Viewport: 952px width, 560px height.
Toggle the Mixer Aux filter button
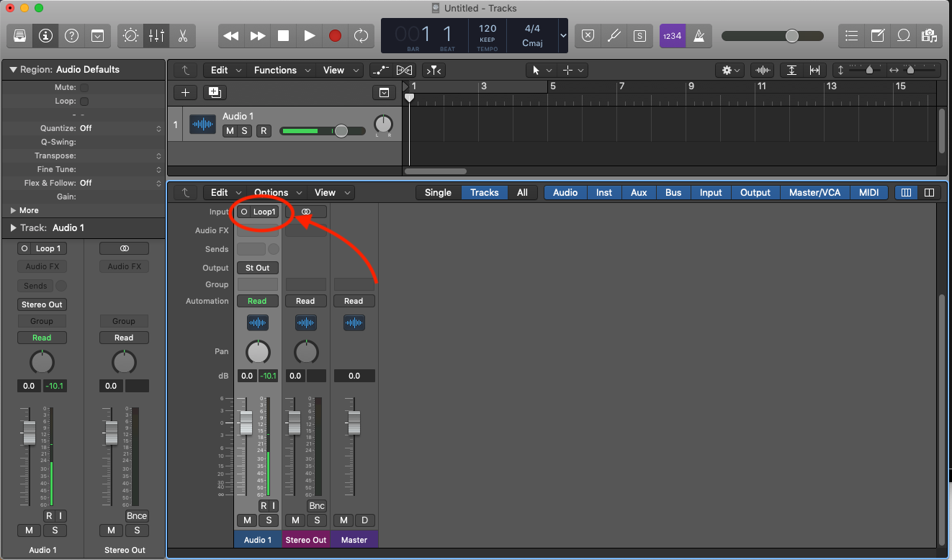(639, 192)
